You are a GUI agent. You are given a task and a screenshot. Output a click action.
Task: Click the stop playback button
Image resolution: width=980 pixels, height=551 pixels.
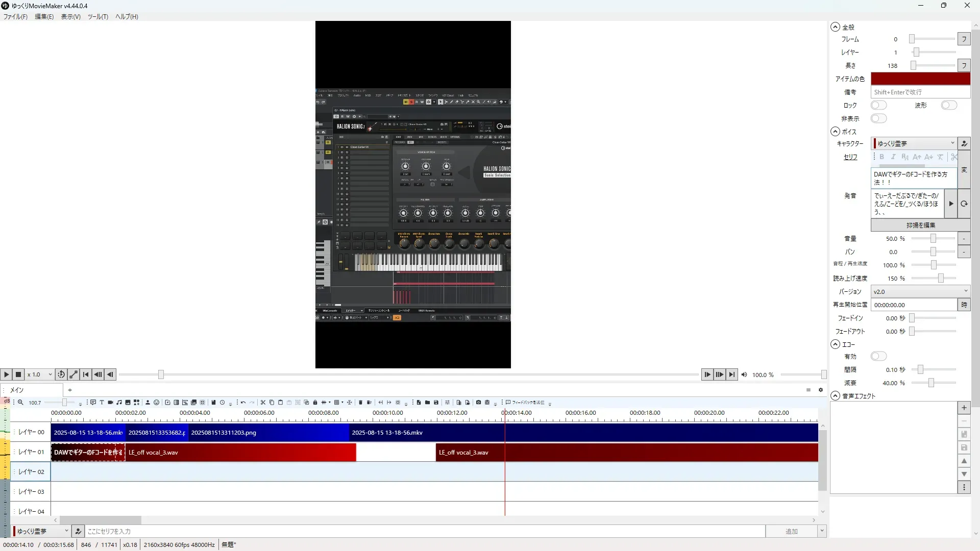point(18,374)
